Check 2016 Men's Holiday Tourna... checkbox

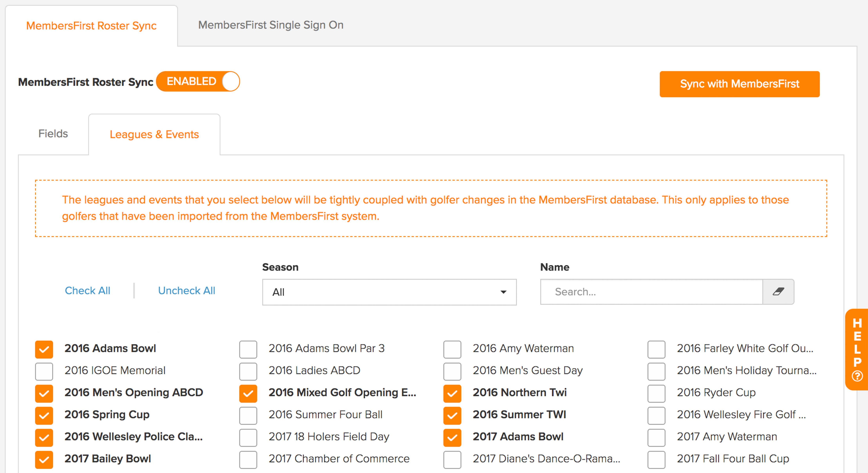656,371
